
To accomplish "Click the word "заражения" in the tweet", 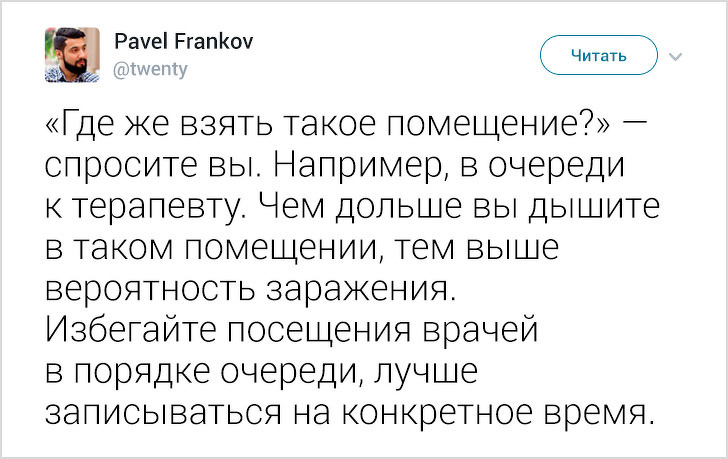I will 360,288.
